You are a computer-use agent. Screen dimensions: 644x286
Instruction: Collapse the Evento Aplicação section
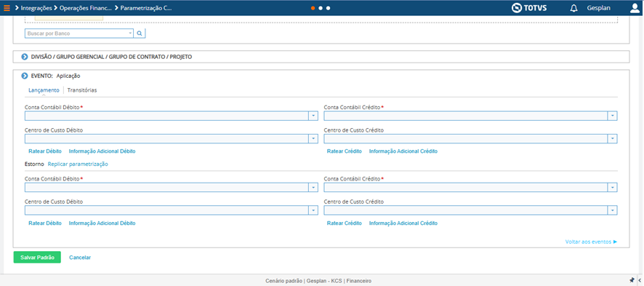coord(25,76)
